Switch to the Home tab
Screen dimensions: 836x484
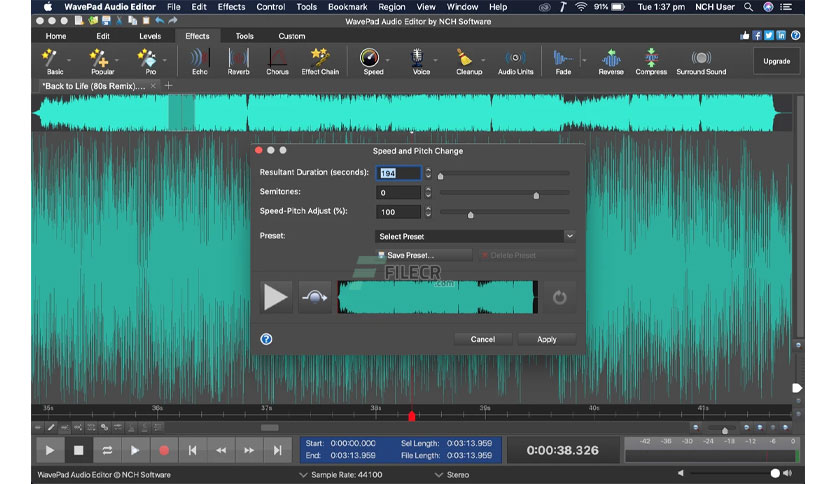coord(56,36)
